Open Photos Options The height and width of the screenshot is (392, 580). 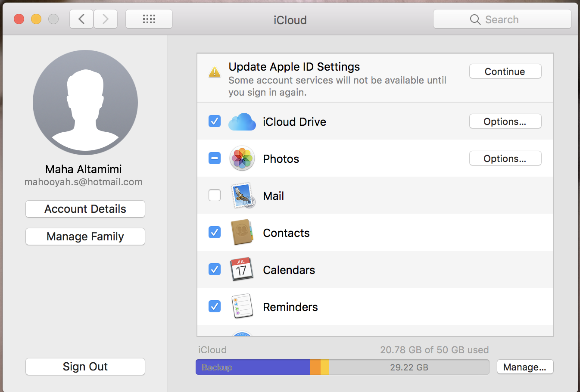click(x=505, y=159)
